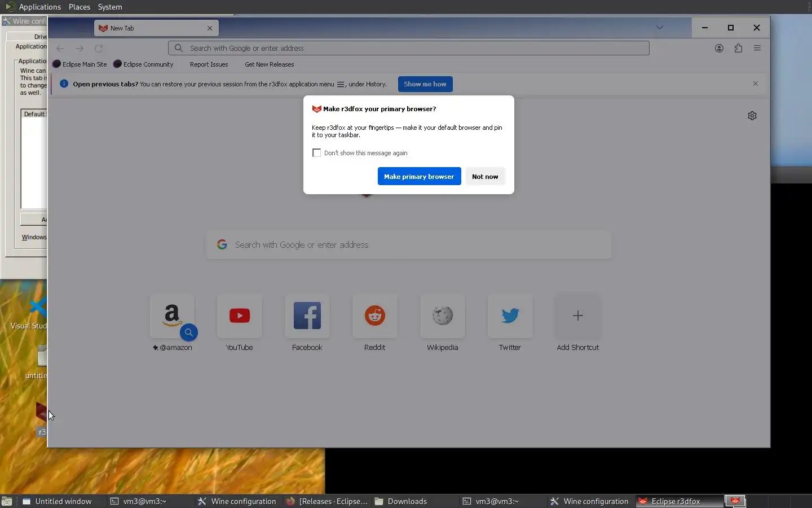Click 'Make primary browser' button
The height and width of the screenshot is (508, 812).
[419, 176]
